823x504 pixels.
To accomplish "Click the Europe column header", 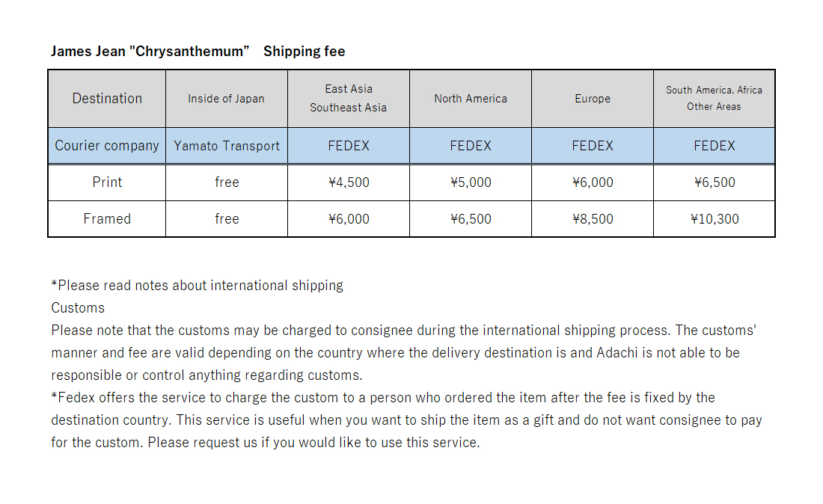I will coord(593,99).
